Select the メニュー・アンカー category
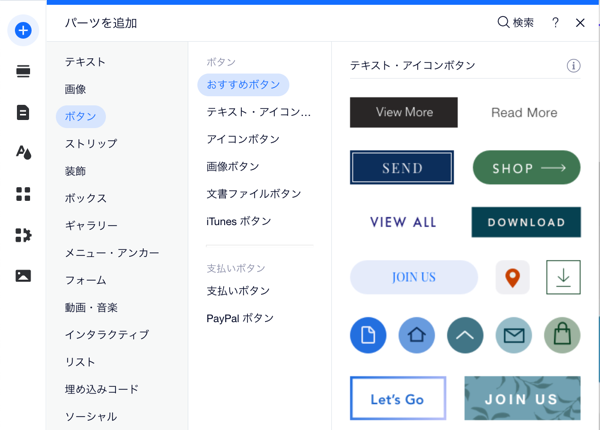The width and height of the screenshot is (600, 430). coord(112,253)
